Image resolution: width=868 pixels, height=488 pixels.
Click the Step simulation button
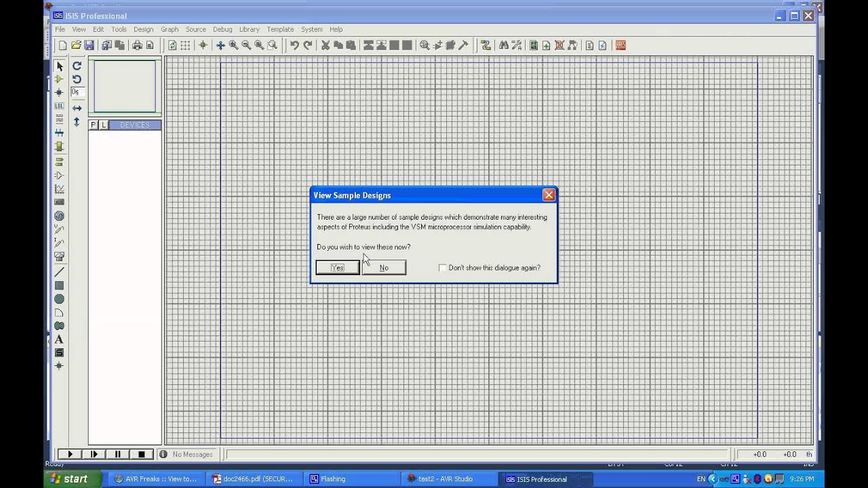click(94, 454)
